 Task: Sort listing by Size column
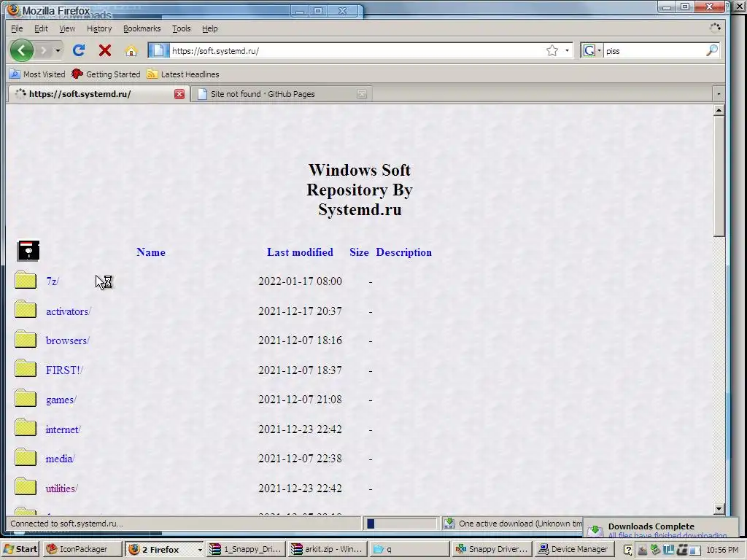tap(359, 252)
